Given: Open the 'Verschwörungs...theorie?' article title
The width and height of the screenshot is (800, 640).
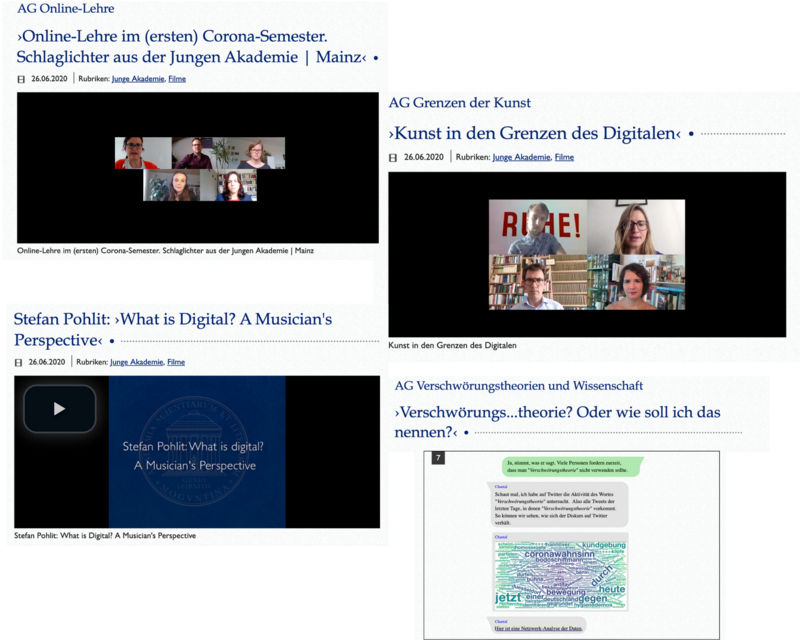Looking at the screenshot, I should [x=557, y=421].
